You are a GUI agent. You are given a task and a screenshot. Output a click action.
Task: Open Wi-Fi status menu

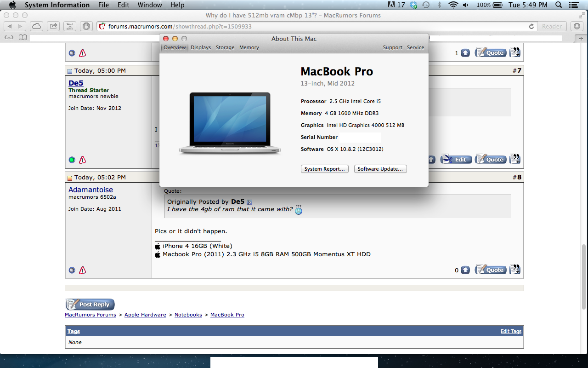click(453, 5)
